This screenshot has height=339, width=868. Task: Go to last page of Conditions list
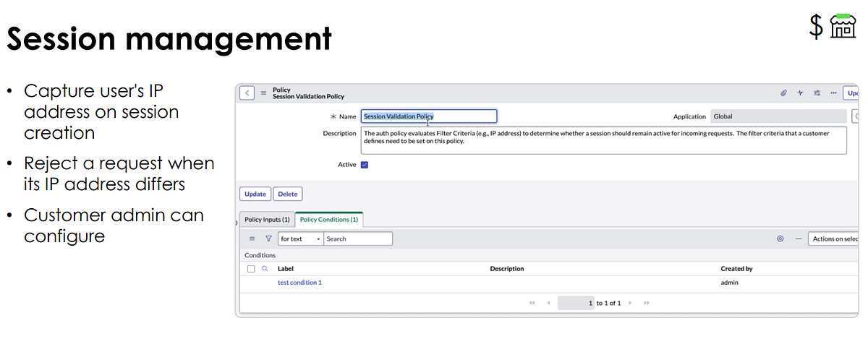647,303
